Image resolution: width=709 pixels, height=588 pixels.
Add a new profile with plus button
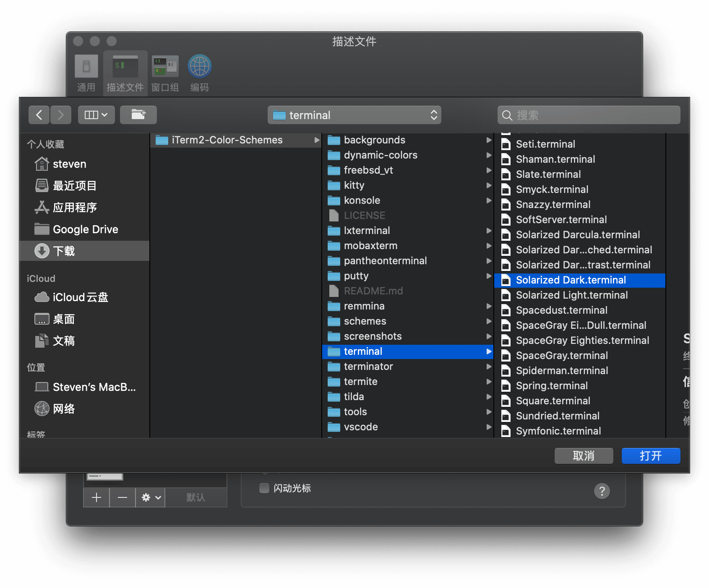[x=96, y=497]
